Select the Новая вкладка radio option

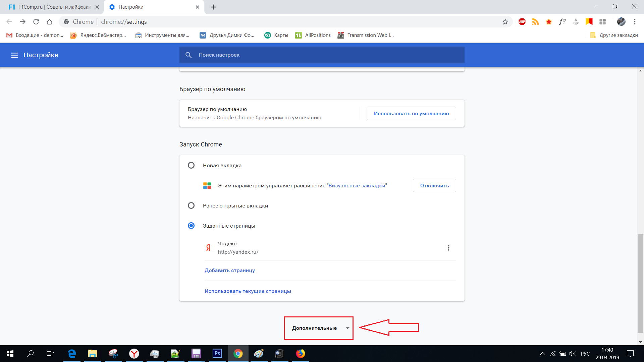(x=191, y=166)
